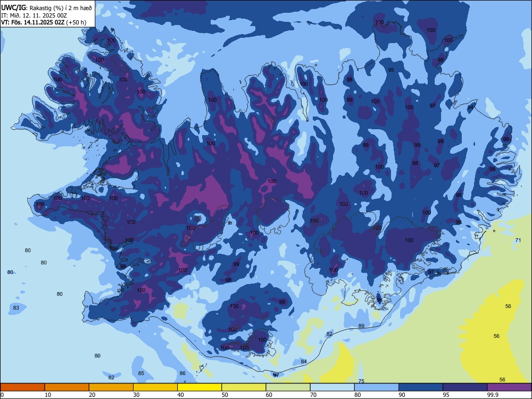Image resolution: width=532 pixels, height=399 pixels.
Task: Click the pale yellow 50–60 legend swatch
Action: pos(244,387)
